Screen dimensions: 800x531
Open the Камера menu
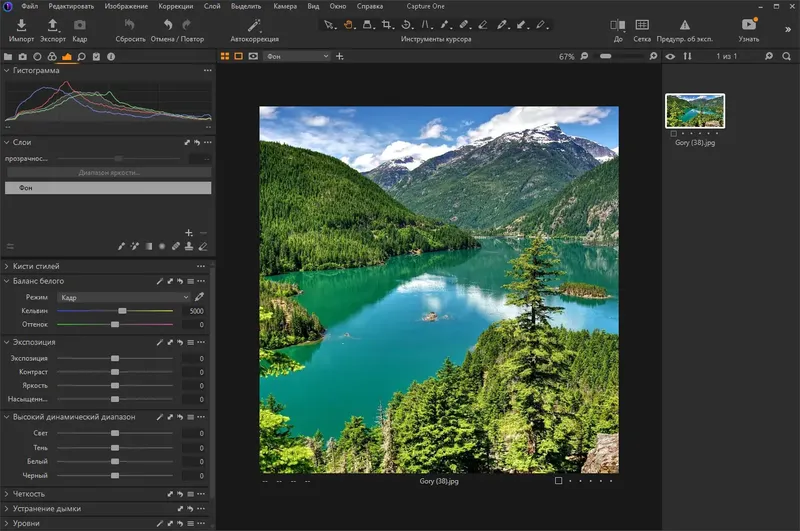click(285, 6)
